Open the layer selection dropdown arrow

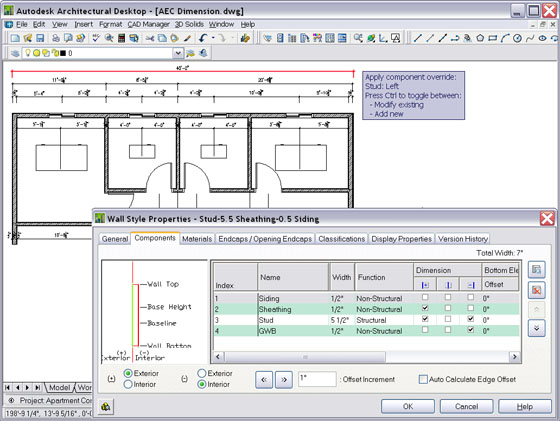click(x=178, y=53)
